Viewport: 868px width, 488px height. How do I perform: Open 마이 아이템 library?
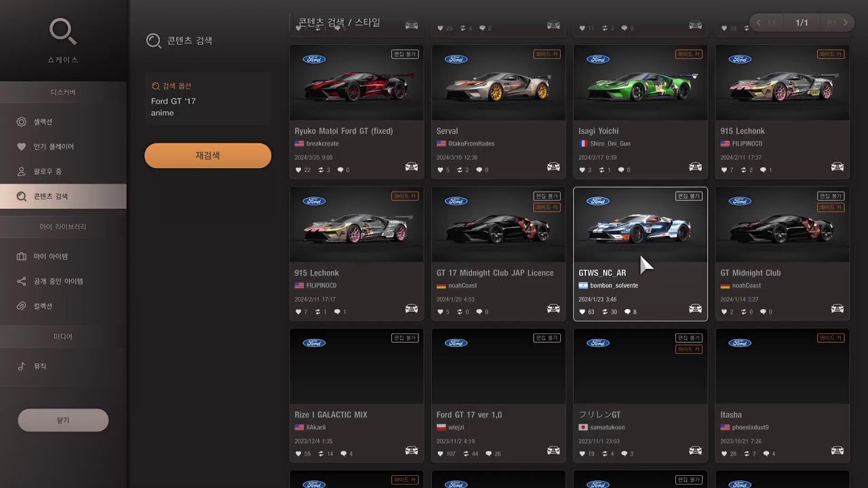click(63, 257)
